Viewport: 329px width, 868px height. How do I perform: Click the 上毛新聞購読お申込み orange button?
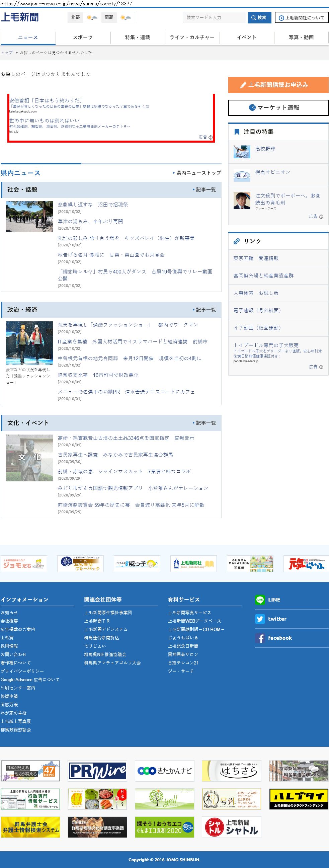278,85
